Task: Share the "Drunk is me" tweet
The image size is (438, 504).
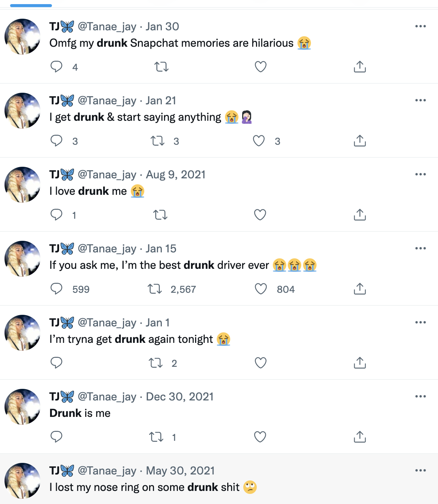Action: point(360,437)
